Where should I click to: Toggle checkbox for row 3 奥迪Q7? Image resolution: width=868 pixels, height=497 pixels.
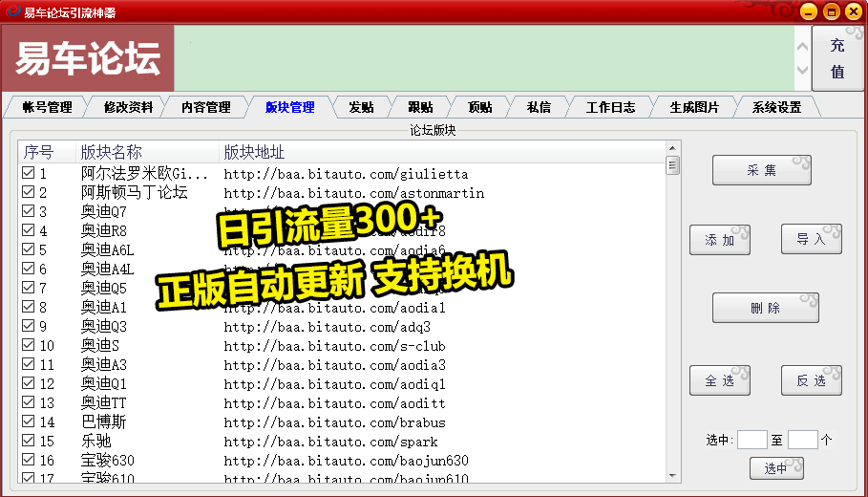[x=29, y=211]
